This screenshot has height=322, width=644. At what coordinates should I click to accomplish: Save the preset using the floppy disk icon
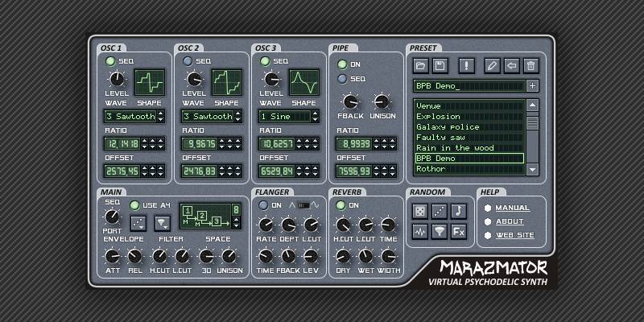coord(440,65)
